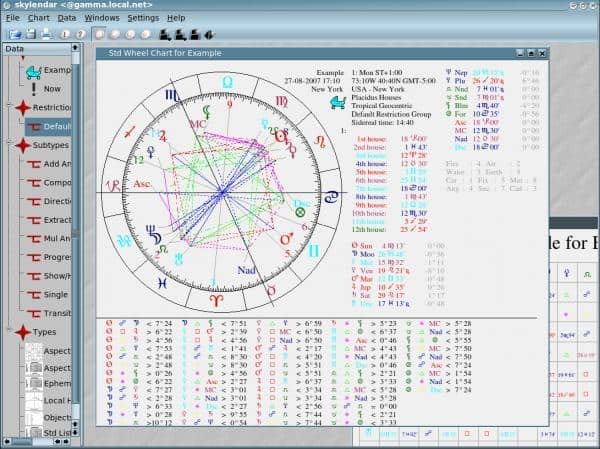Click the red star icon for Subtypes
The height and width of the screenshot is (449, 600).
(23, 145)
